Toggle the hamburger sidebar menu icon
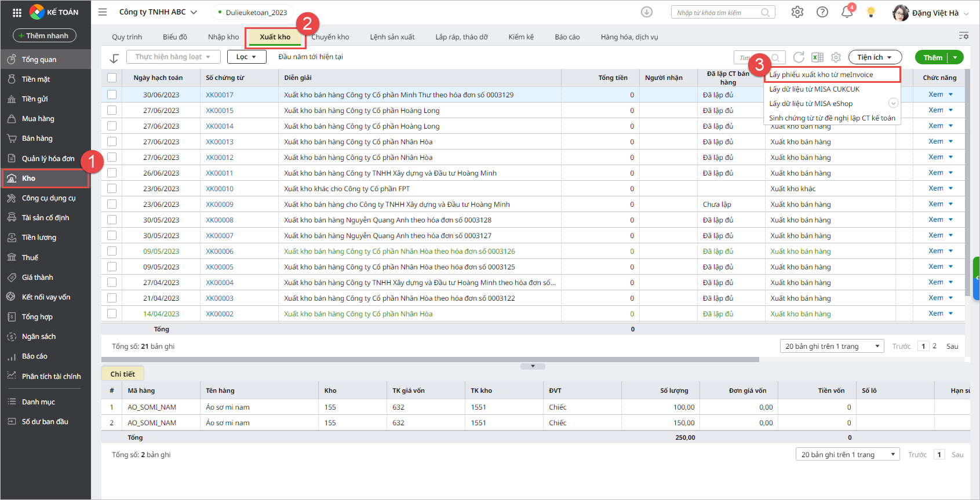This screenshot has height=500, width=980. click(x=103, y=12)
